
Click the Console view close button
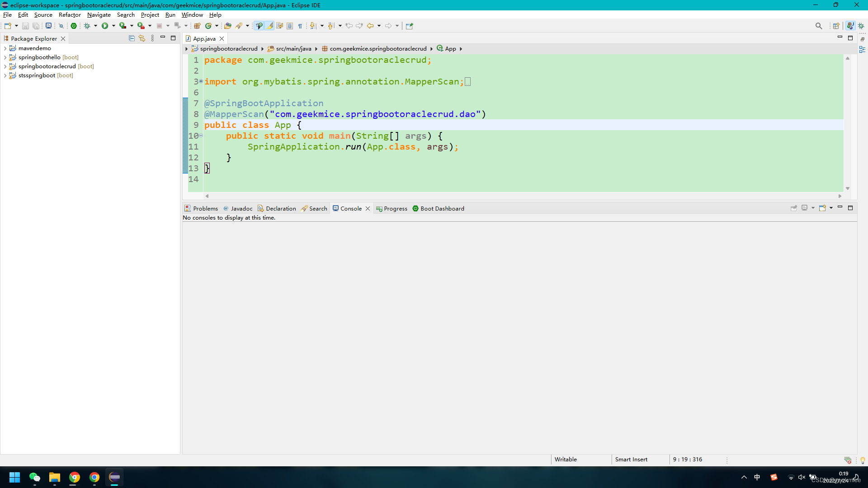(x=368, y=209)
